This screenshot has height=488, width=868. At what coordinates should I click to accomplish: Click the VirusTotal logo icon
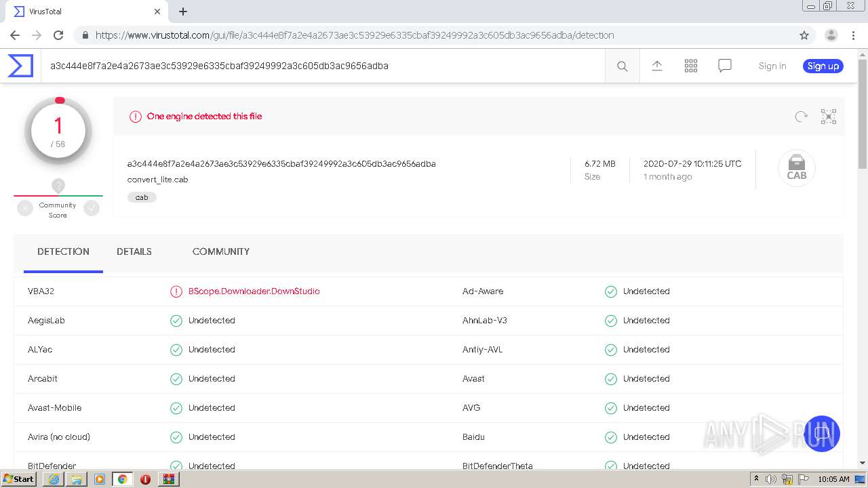pyautogui.click(x=20, y=66)
